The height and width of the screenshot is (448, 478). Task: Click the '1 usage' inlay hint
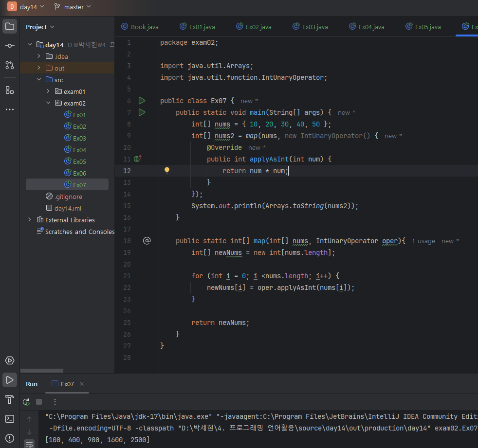pos(423,241)
